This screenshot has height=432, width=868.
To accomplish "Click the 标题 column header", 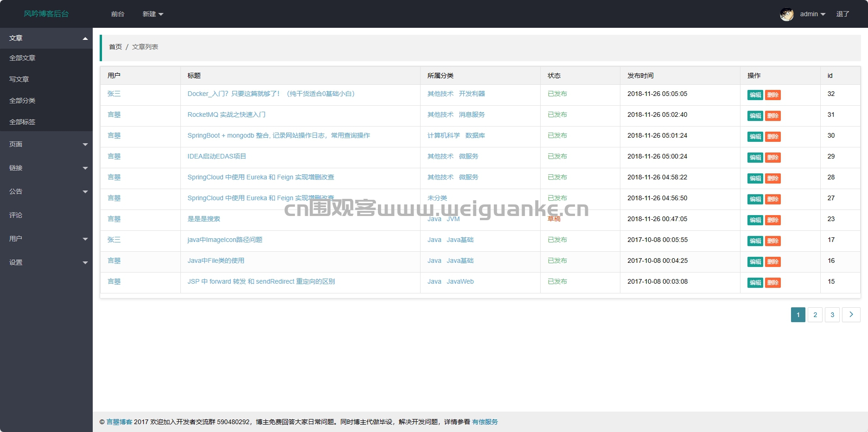I will [194, 76].
